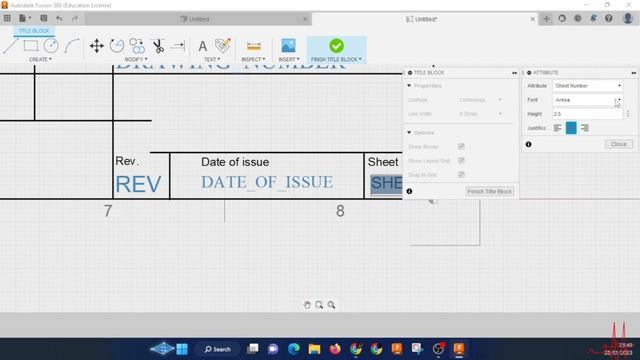The width and height of the screenshot is (640, 360).
Task: Open the Windows Start menu
Action: (x=182, y=349)
